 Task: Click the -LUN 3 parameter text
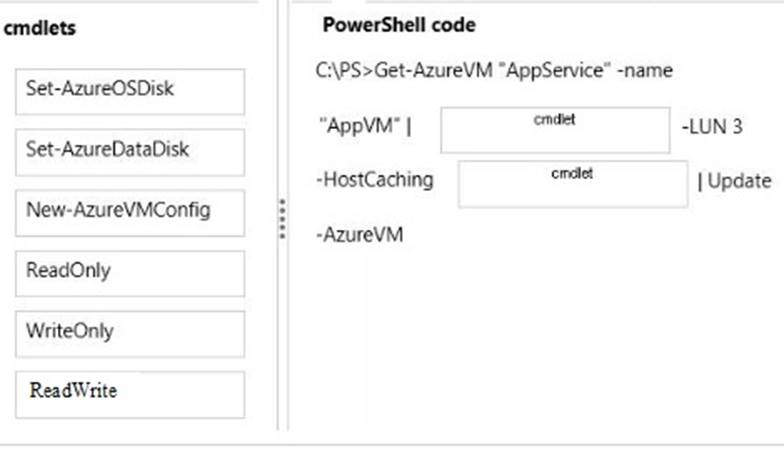(x=711, y=126)
